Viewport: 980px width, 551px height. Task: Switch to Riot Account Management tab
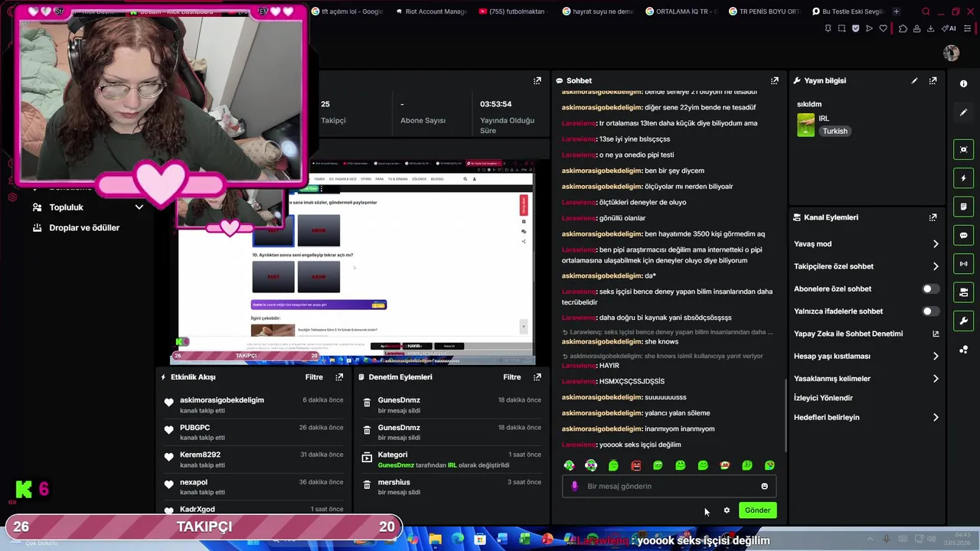(430, 11)
